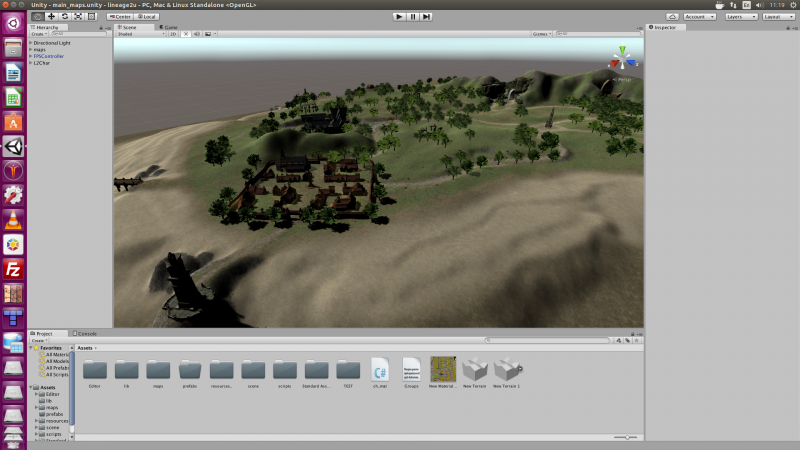Toggle Center pivot mode button

click(x=121, y=16)
